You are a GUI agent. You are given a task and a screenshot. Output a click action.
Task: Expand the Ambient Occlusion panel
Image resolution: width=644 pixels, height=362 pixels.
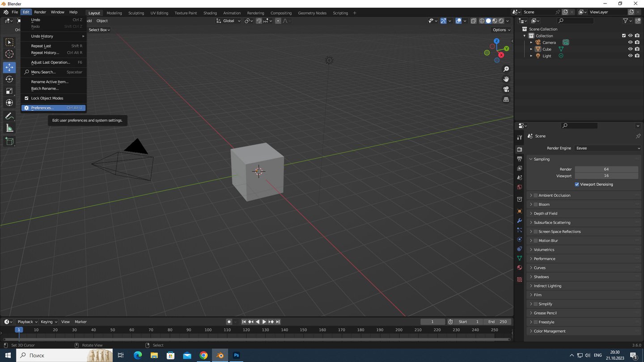pyautogui.click(x=554, y=195)
